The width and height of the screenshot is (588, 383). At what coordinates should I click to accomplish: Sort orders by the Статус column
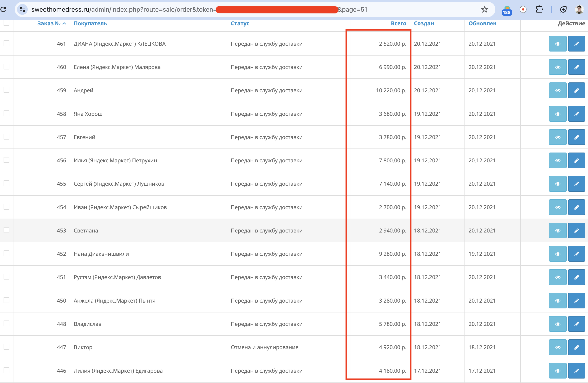(x=240, y=24)
